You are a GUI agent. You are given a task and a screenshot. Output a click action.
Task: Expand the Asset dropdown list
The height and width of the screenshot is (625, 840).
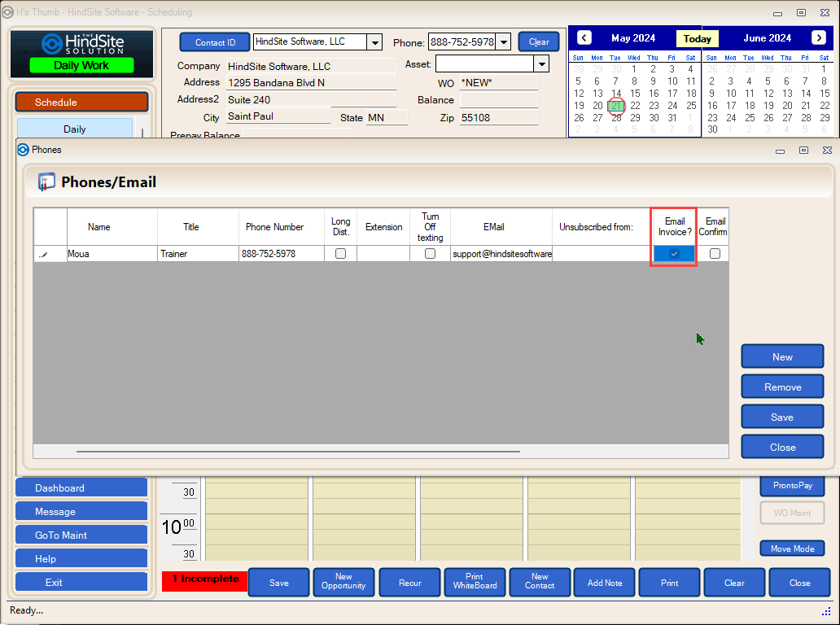541,64
